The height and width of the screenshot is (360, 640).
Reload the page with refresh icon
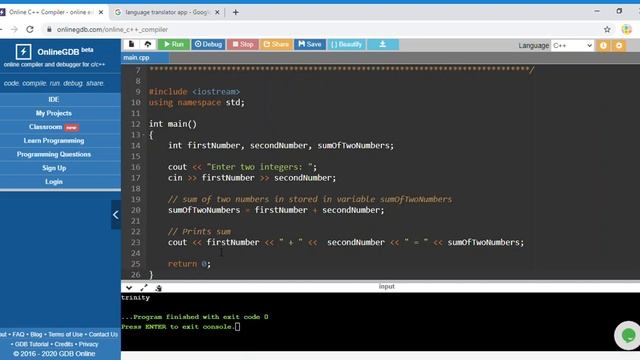coord(30,29)
